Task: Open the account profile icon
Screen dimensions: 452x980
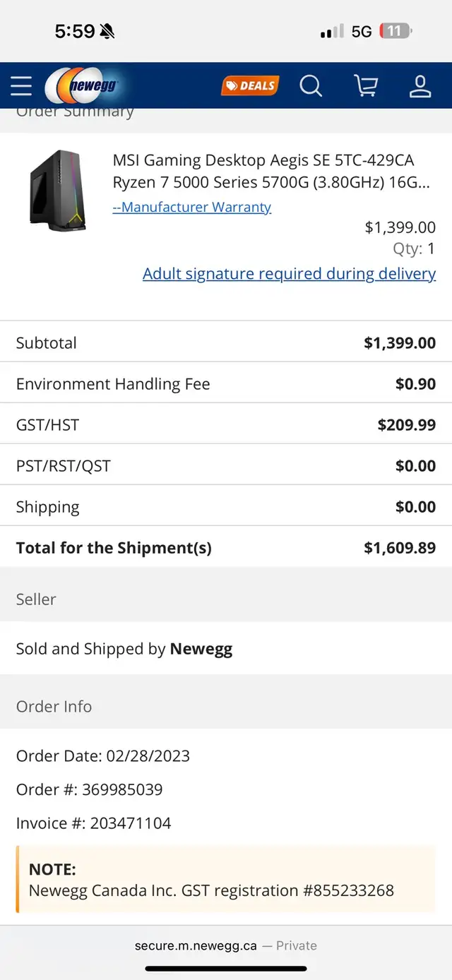Action: [x=420, y=86]
